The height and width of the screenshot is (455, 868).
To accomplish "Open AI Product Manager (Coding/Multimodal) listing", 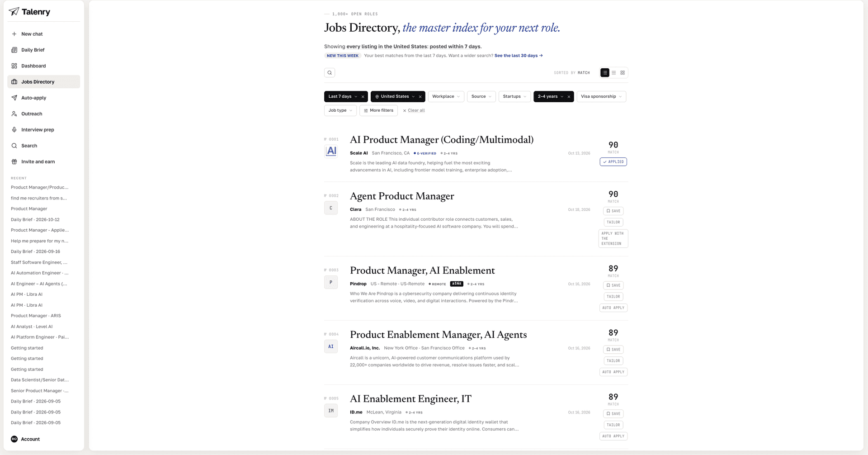I will point(442,140).
